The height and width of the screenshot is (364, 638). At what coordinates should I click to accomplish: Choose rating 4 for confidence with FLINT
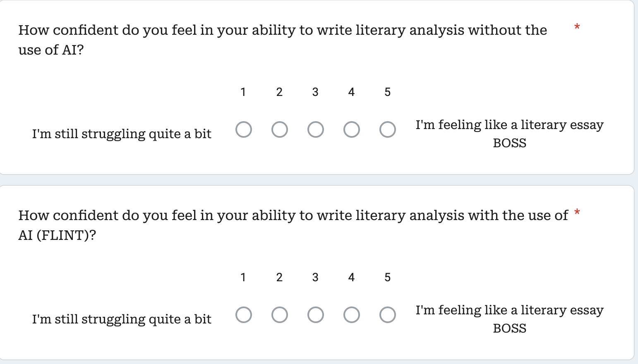[x=352, y=315]
